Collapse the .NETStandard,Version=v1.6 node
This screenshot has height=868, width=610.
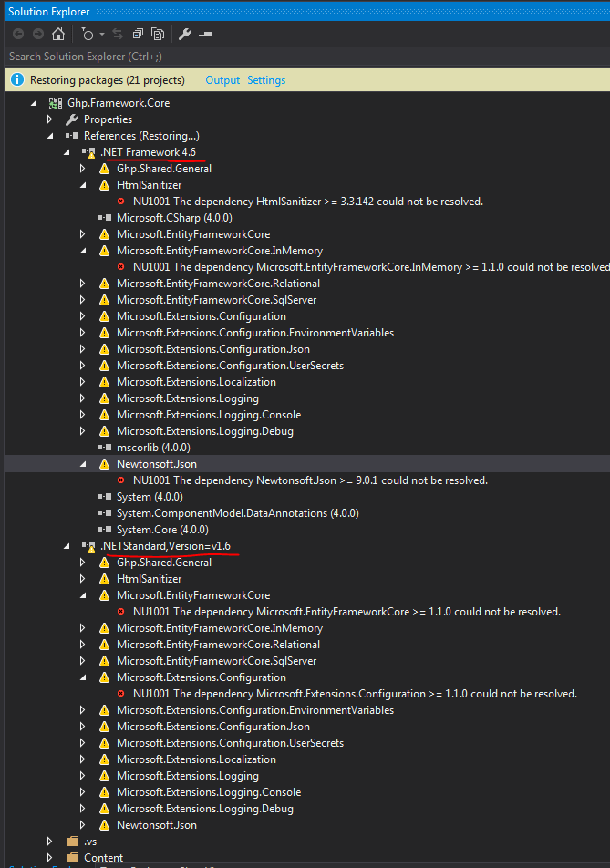[x=67, y=546]
